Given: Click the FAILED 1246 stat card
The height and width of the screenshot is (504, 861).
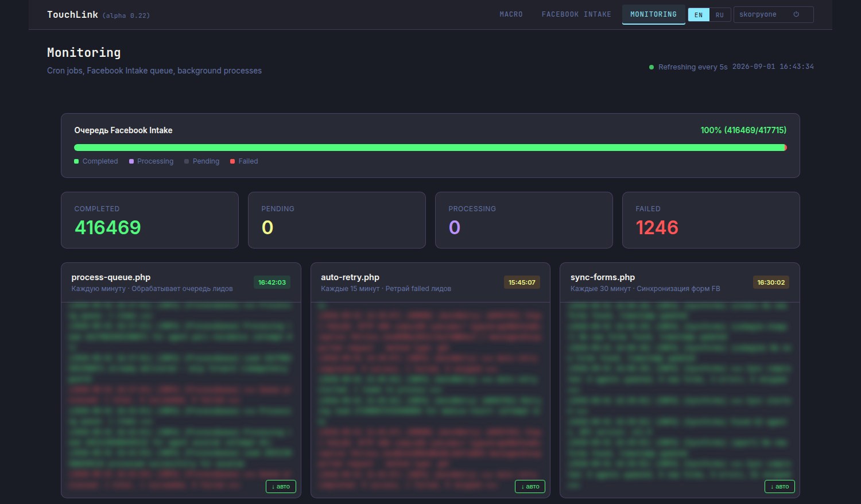Looking at the screenshot, I should click(x=711, y=220).
